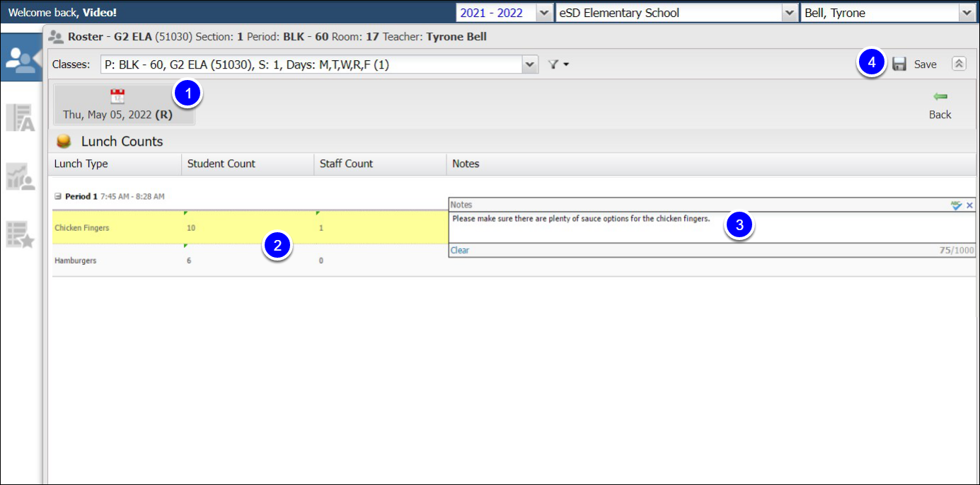The width and height of the screenshot is (980, 485).
Task: Select the Chicken Fingers row label
Action: tap(82, 228)
